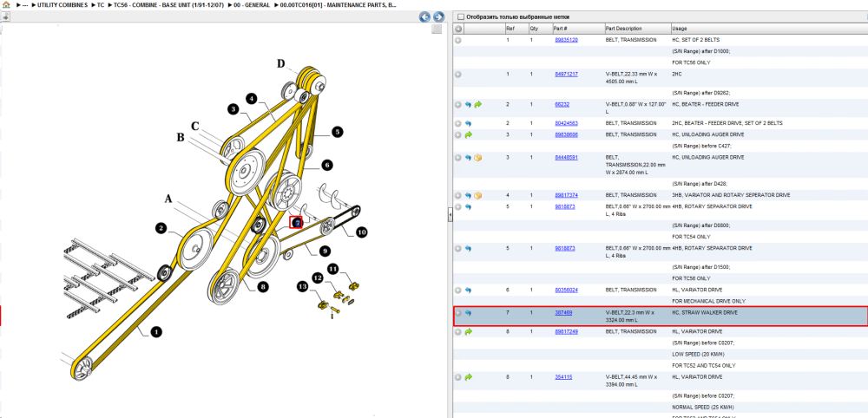Add part 387469 with its plus icon
Screen dimensions: 868x418
tap(458, 313)
